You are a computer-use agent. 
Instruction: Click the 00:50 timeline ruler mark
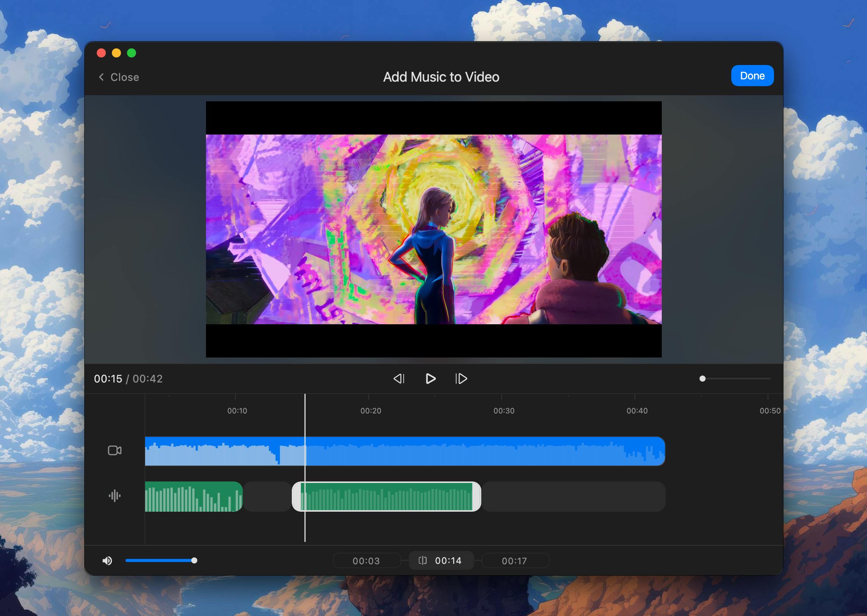click(770, 411)
